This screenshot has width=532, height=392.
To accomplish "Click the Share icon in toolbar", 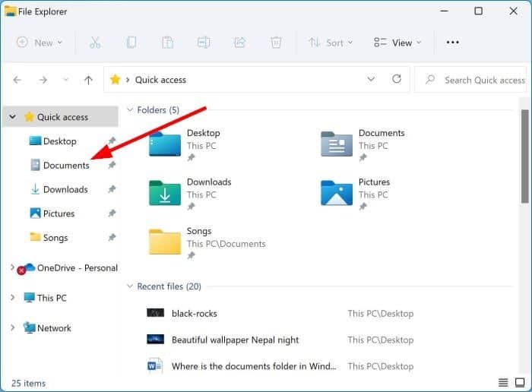I will 240,43.
